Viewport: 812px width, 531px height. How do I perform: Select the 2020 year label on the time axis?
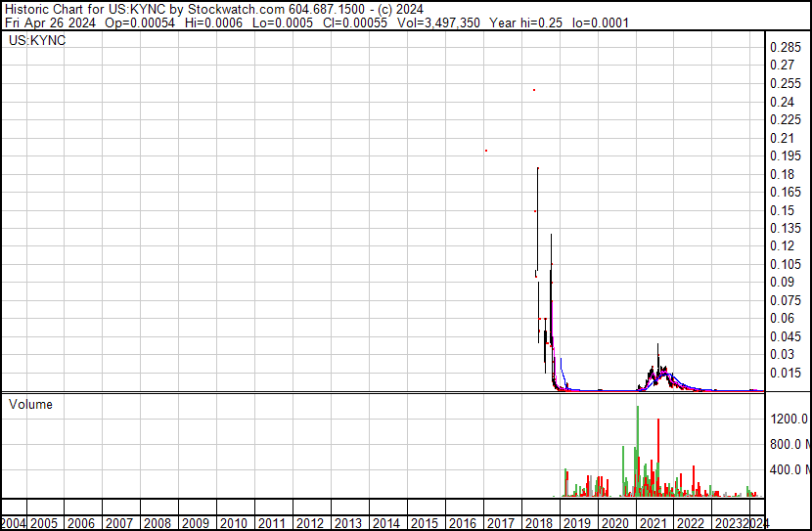coord(615,523)
